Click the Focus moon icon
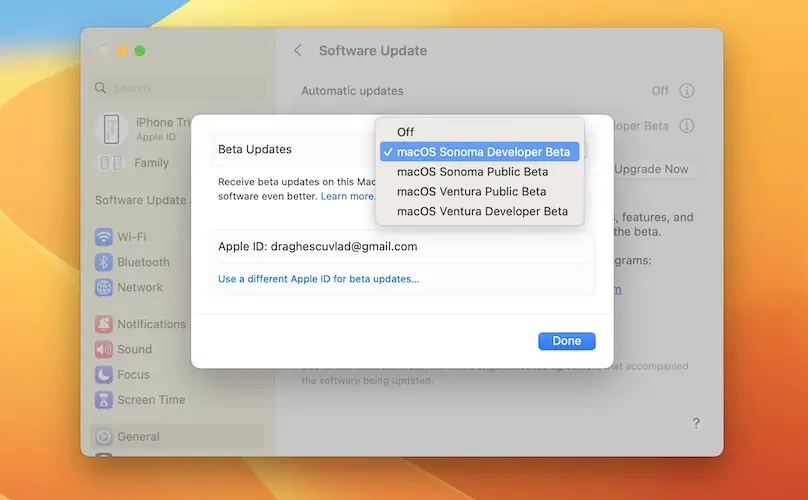The image size is (808, 500). [104, 374]
